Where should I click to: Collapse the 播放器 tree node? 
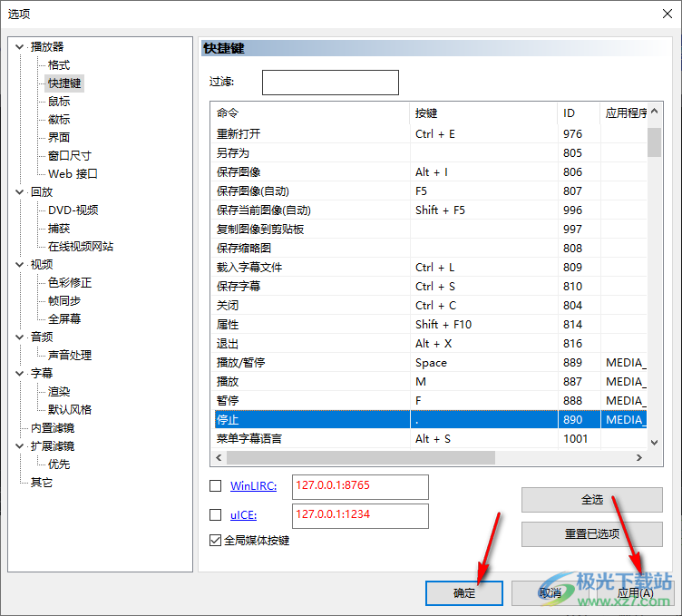click(x=20, y=47)
